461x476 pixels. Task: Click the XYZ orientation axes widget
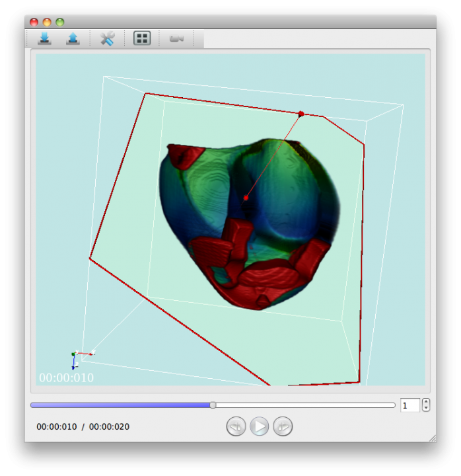pos(78,357)
